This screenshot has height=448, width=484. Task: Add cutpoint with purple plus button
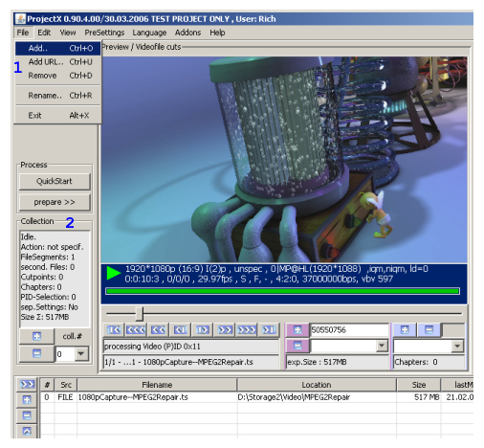[x=297, y=330]
